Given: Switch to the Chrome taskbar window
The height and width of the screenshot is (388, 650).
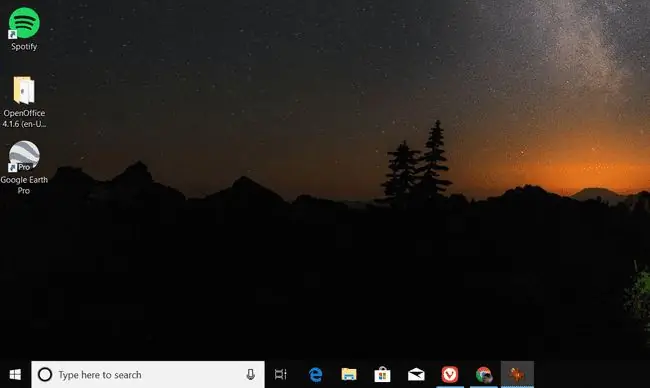Looking at the screenshot, I should [x=484, y=375].
